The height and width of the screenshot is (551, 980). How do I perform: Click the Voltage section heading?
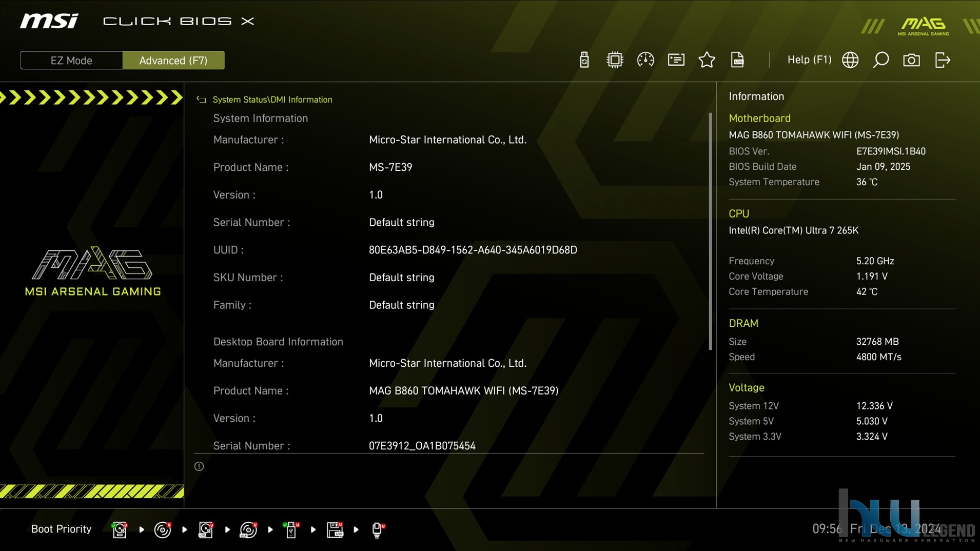[x=747, y=388]
